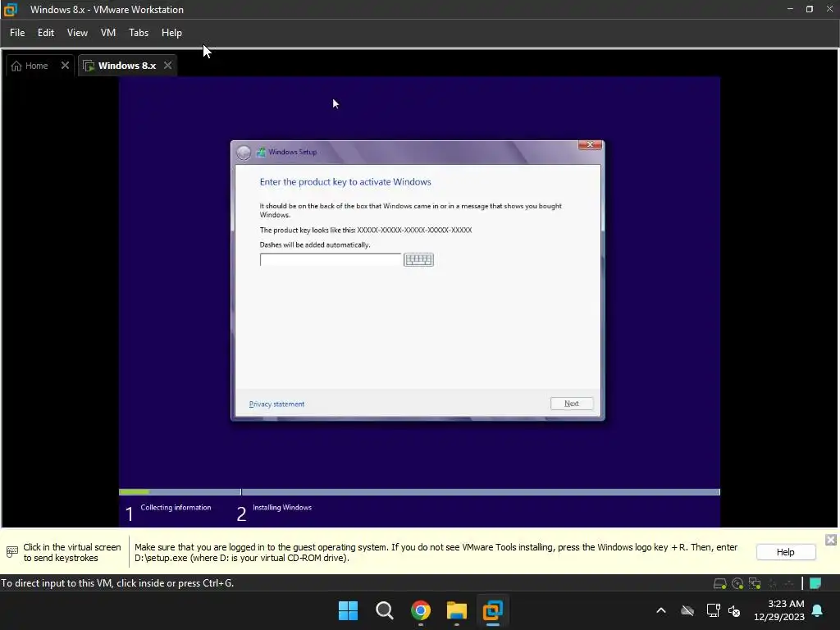The height and width of the screenshot is (630, 840).
Task: Click the hard disk status icon
Action: click(720, 583)
